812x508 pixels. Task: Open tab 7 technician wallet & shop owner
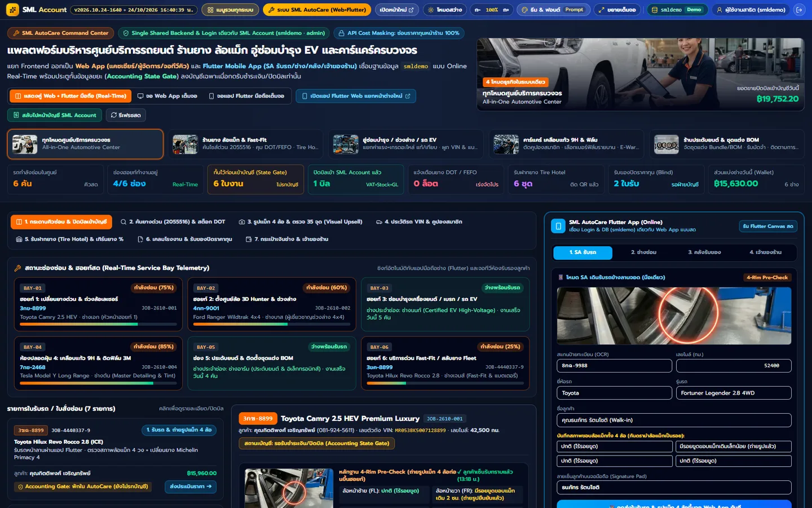(x=287, y=239)
